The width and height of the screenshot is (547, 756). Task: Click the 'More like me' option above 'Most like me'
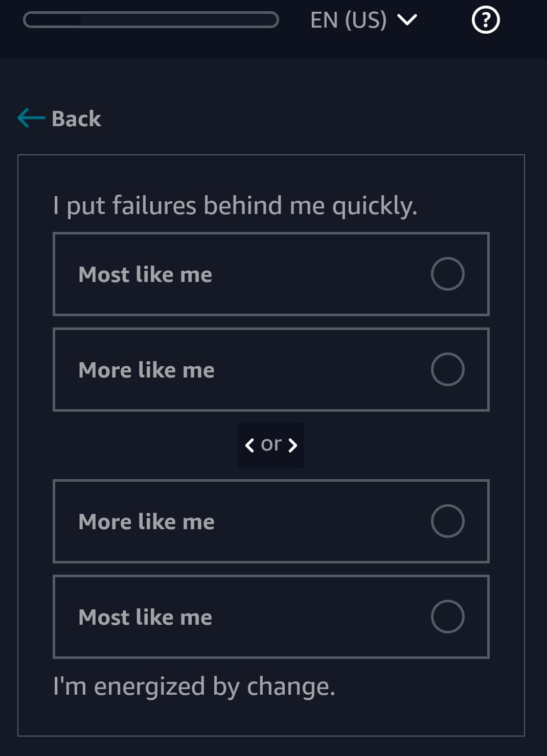coord(271,521)
